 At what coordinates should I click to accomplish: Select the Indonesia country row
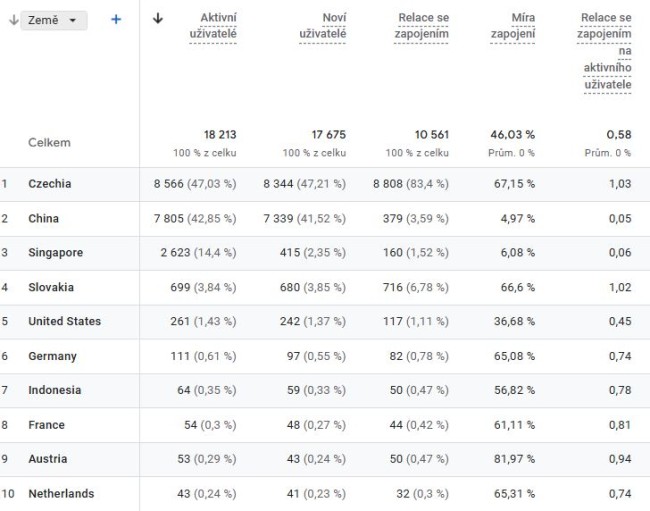(325, 391)
